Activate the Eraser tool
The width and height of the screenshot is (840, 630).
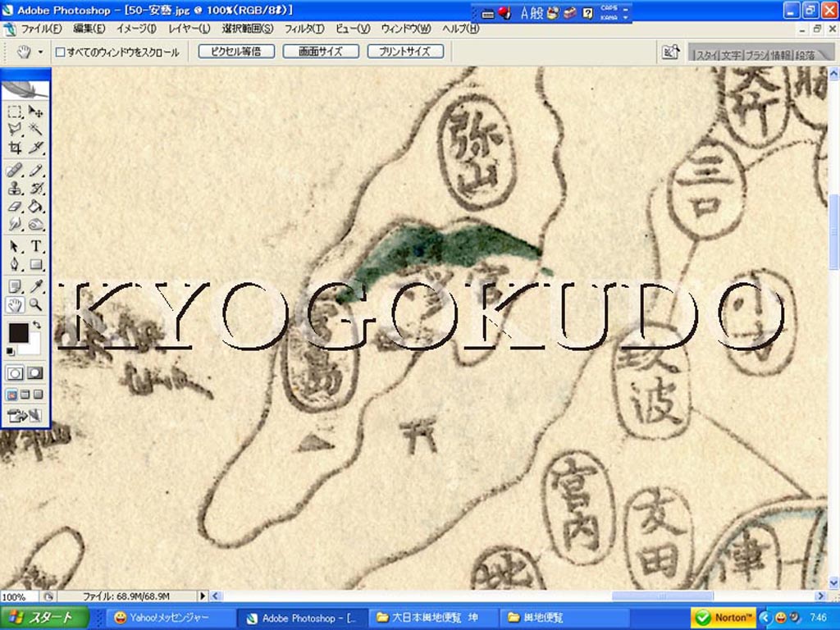[15, 206]
